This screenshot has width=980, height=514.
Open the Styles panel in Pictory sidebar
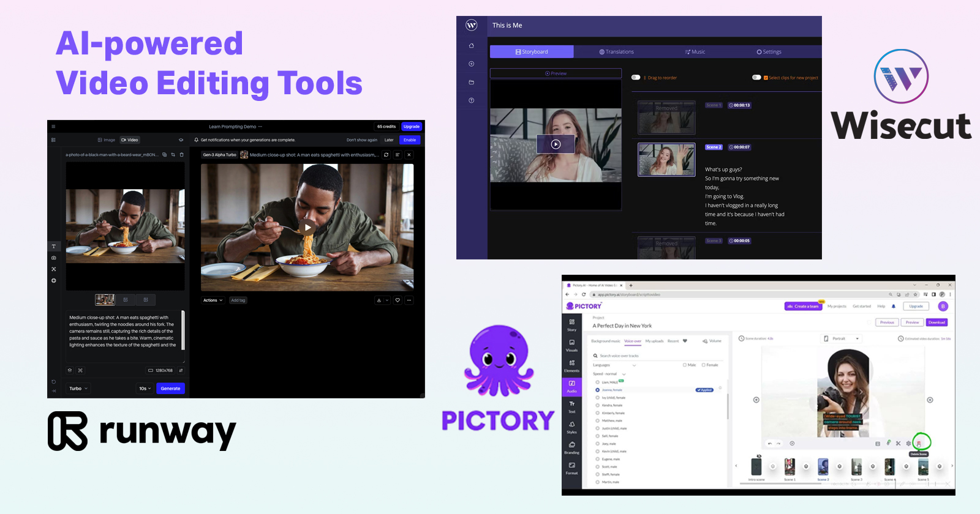[x=571, y=427]
